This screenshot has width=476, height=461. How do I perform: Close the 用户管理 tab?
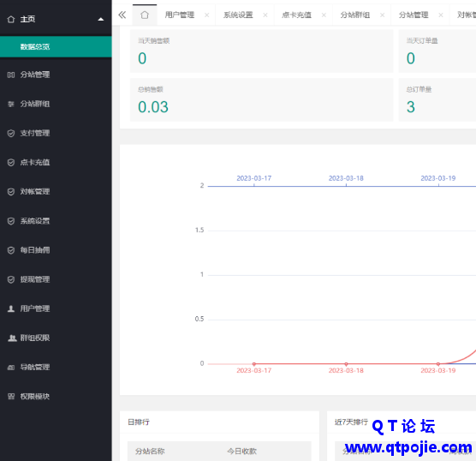[x=206, y=15]
